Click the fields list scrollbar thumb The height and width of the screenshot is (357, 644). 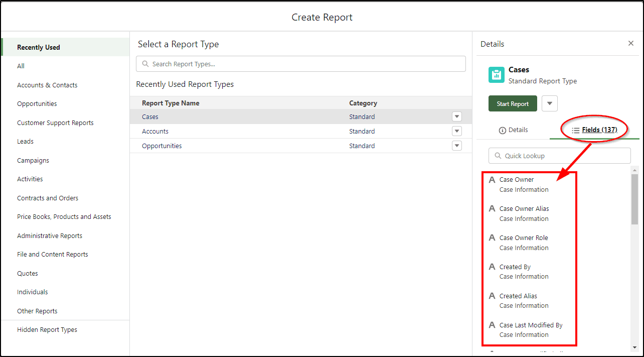tap(634, 199)
